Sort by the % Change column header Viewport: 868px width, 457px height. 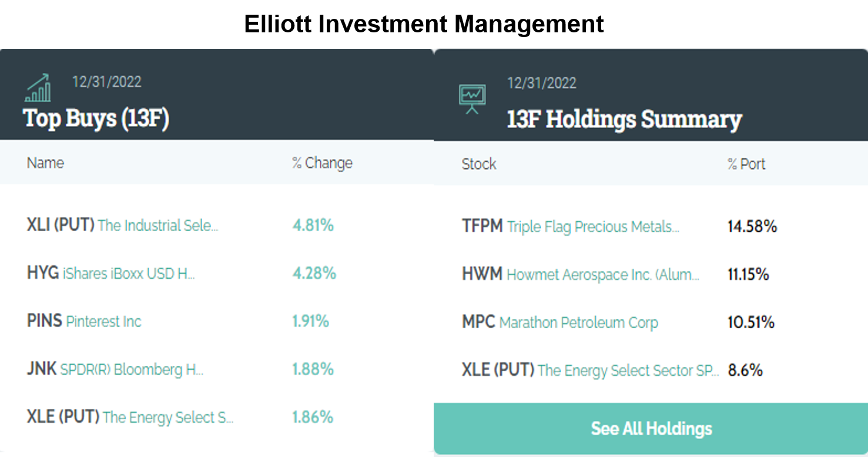click(321, 163)
